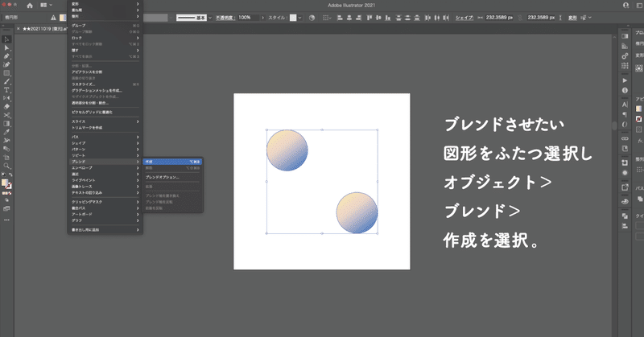The height and width of the screenshot is (337, 644).
Task: Select the Curvature tool
Action: 6,64
